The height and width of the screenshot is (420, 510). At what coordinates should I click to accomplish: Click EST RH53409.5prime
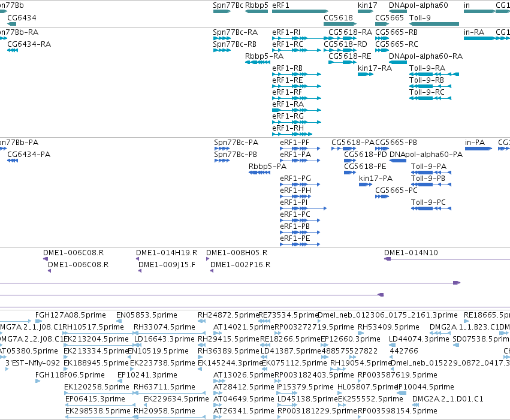[x=388, y=327]
